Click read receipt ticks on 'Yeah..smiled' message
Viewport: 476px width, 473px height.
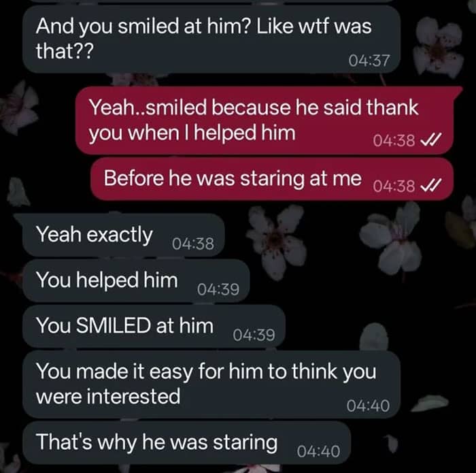pyautogui.click(x=430, y=140)
